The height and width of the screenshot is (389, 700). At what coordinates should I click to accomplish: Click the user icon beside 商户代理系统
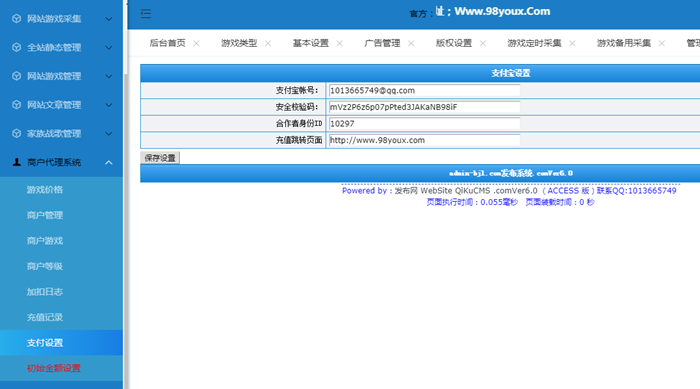[x=17, y=162]
